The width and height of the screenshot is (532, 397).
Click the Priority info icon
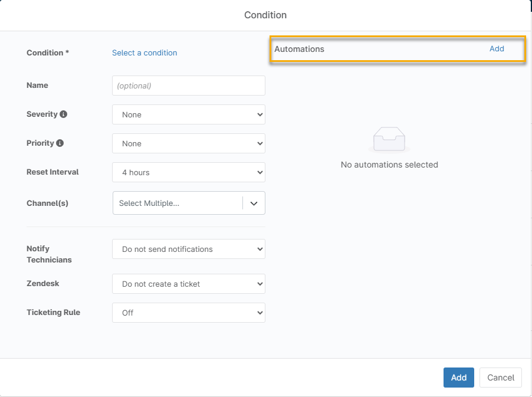click(x=60, y=143)
